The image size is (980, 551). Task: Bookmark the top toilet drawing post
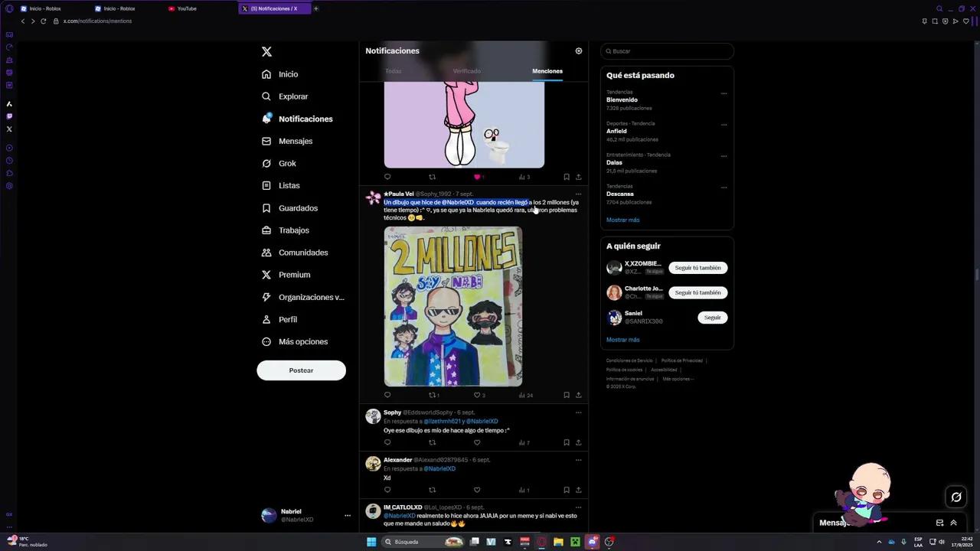[x=567, y=177]
